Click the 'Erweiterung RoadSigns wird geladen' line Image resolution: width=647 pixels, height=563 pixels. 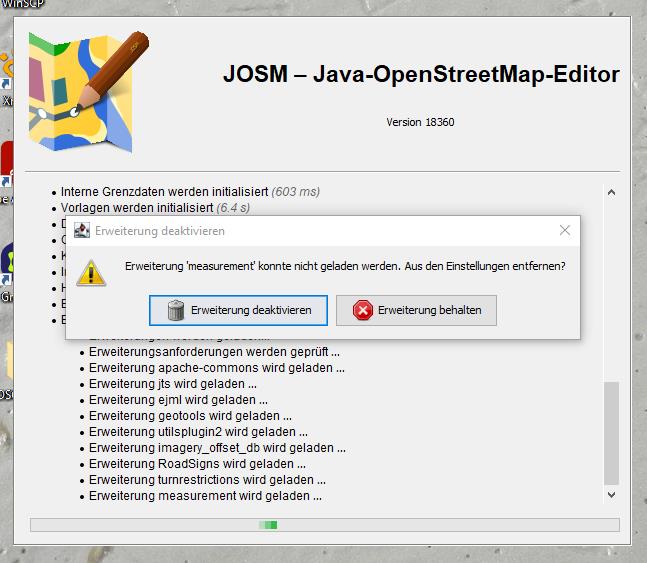click(197, 464)
